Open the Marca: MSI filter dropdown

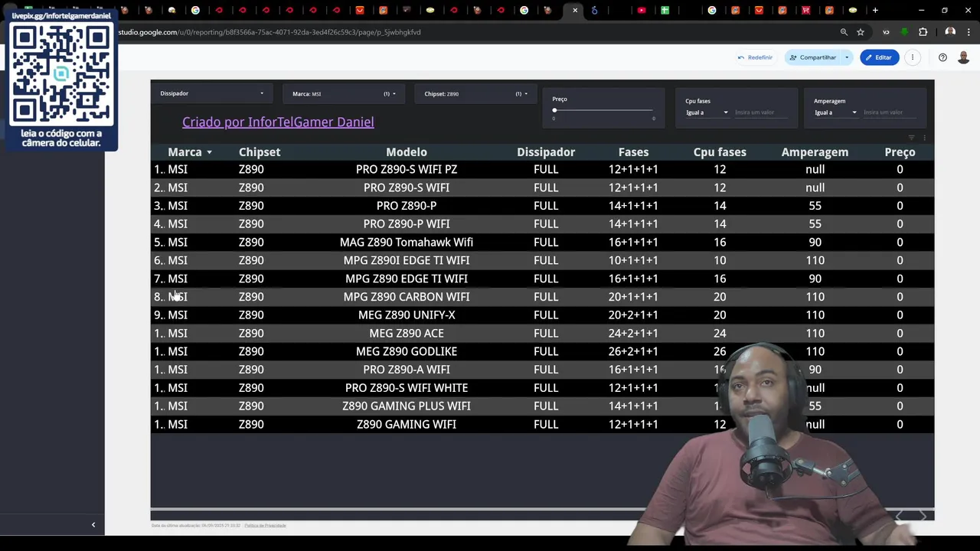[x=344, y=93]
